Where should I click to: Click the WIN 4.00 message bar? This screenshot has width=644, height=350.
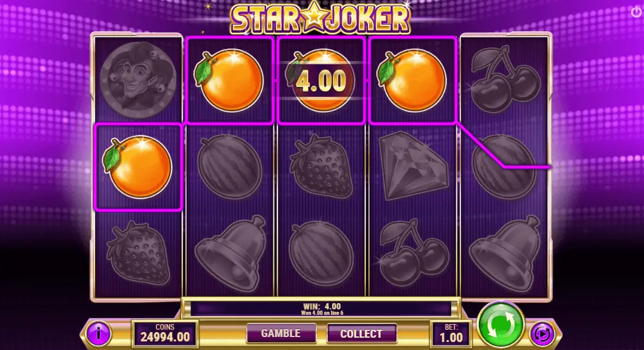pos(322,309)
